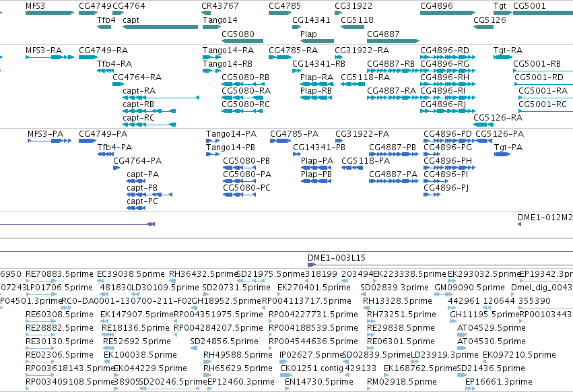The width and height of the screenshot is (573, 392).
Task: Select the EN14730.5prime EST
Action: tap(288, 389)
